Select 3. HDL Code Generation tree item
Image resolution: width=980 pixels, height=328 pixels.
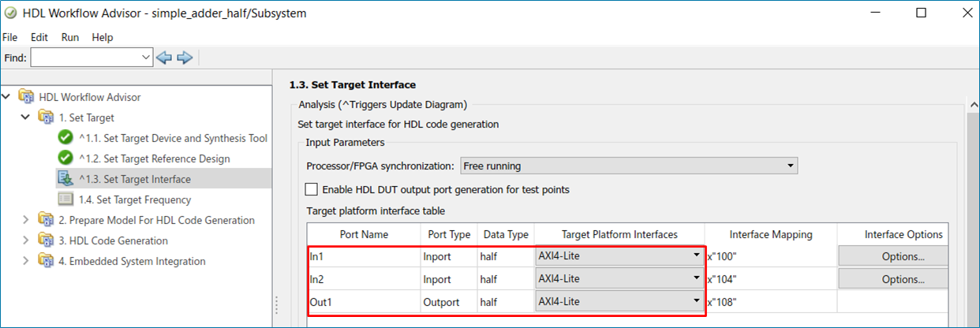point(114,240)
